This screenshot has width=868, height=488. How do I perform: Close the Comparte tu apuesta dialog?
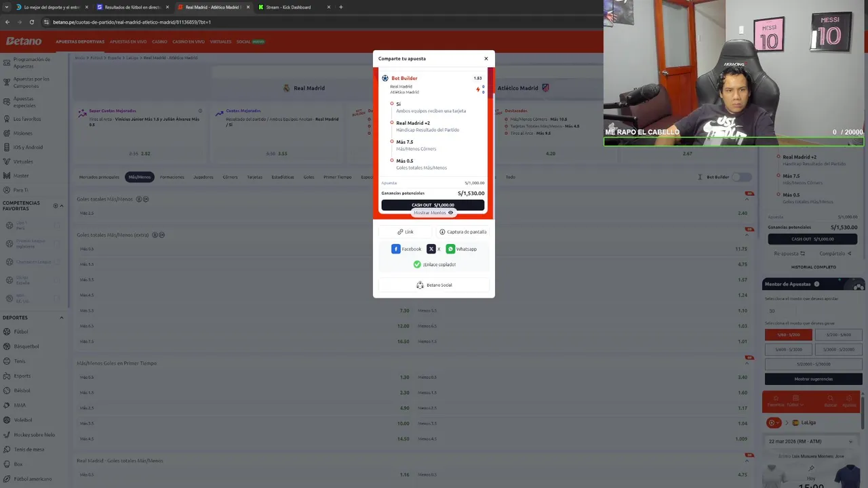(x=486, y=58)
